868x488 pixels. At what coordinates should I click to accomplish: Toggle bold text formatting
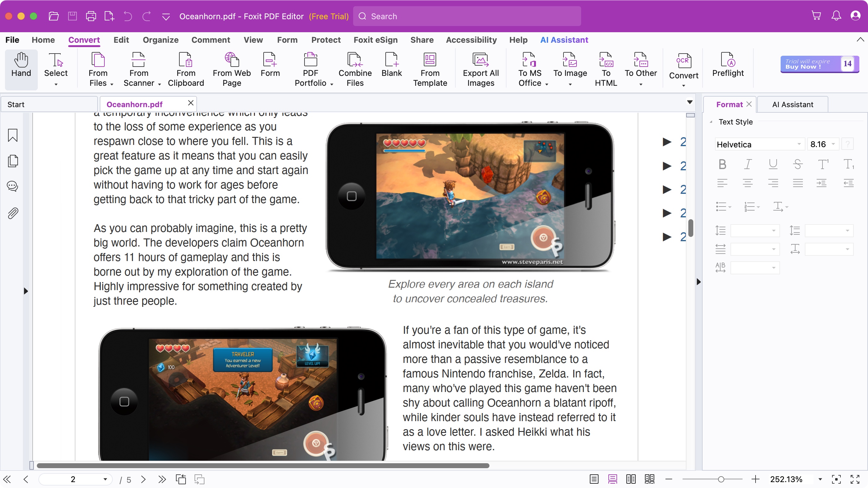(722, 164)
